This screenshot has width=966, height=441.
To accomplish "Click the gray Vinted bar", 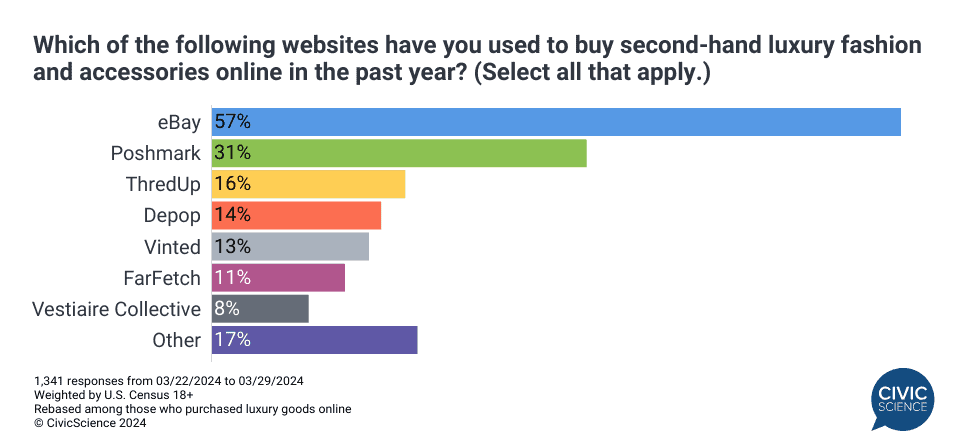I will pos(290,246).
